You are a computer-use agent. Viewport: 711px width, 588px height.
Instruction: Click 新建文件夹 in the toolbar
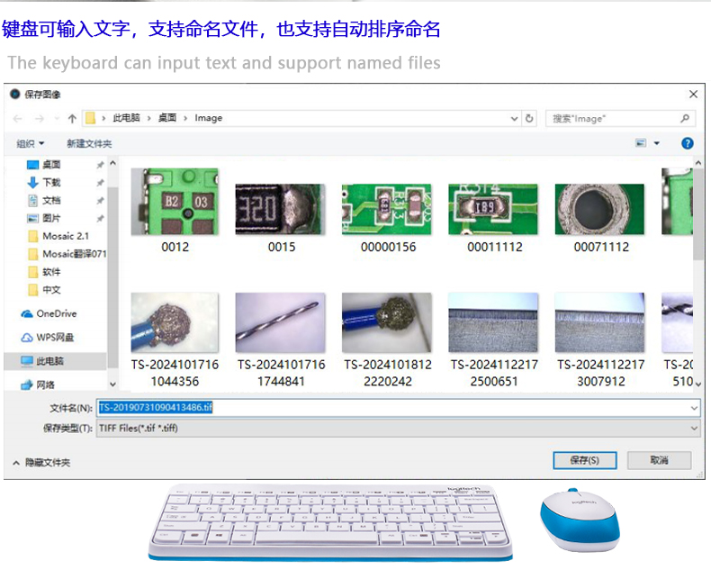click(x=89, y=143)
